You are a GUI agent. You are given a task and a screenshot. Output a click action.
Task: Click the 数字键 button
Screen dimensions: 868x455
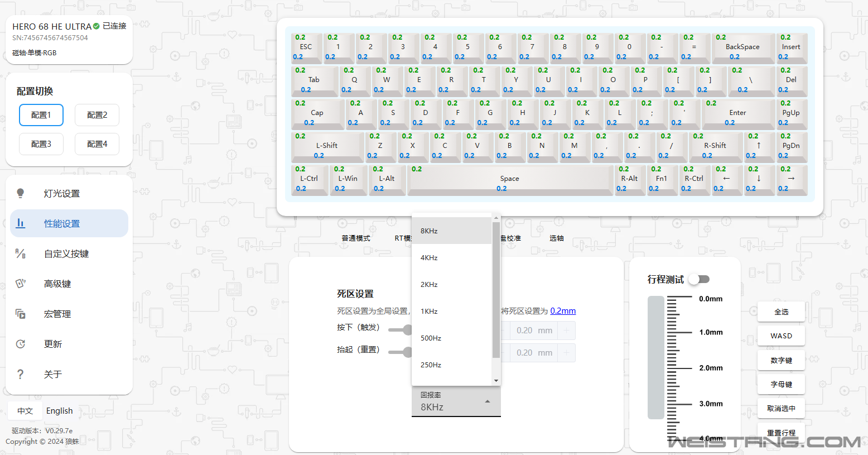[x=781, y=360]
